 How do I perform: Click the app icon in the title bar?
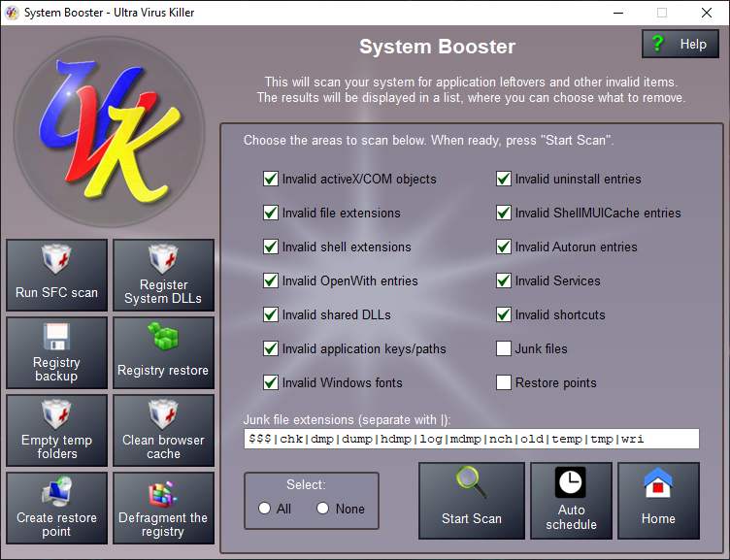[x=12, y=13]
